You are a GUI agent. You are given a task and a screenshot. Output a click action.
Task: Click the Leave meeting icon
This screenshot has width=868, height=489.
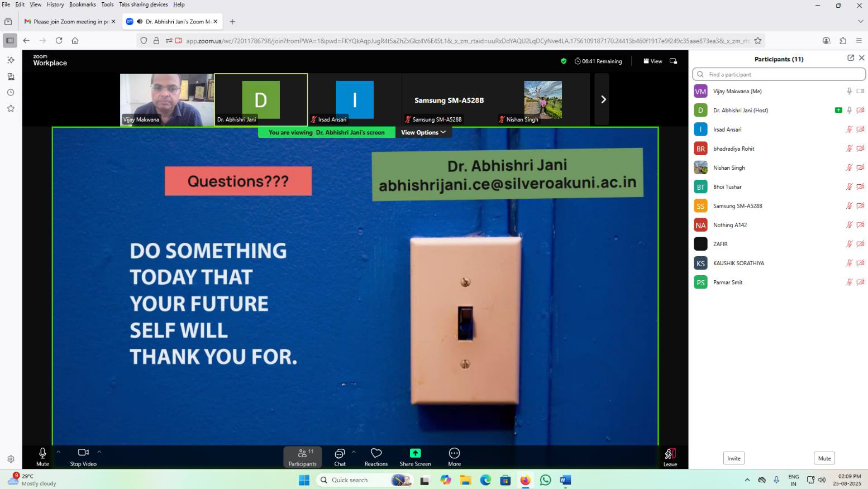tap(670, 454)
